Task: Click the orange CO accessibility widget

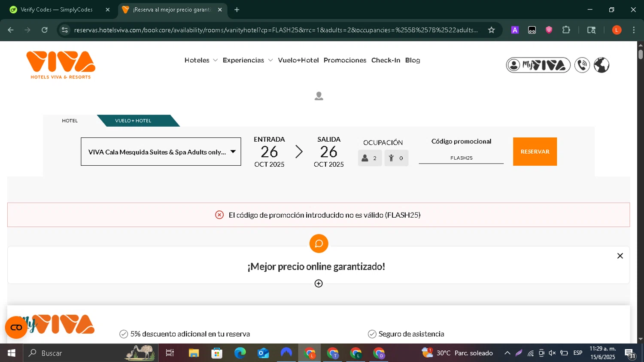Action: click(16, 328)
